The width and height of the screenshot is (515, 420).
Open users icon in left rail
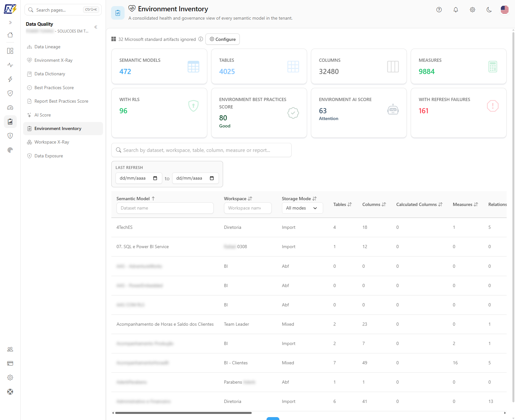10,349
